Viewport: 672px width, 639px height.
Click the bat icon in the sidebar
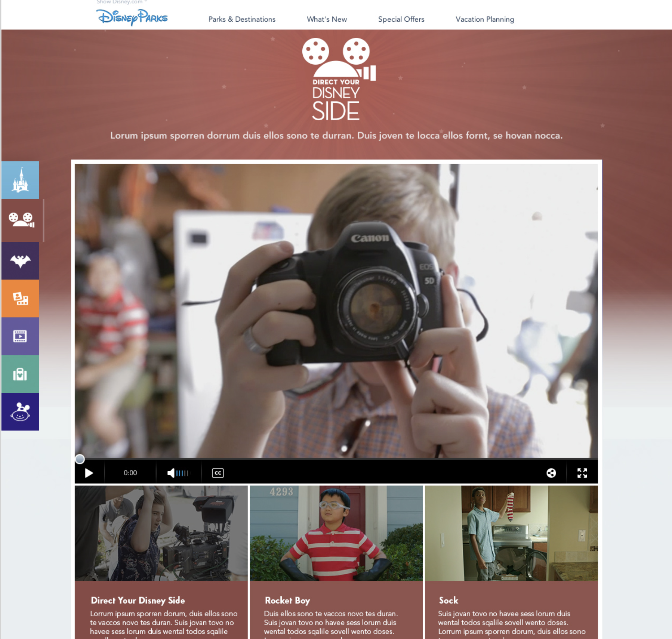click(21, 260)
